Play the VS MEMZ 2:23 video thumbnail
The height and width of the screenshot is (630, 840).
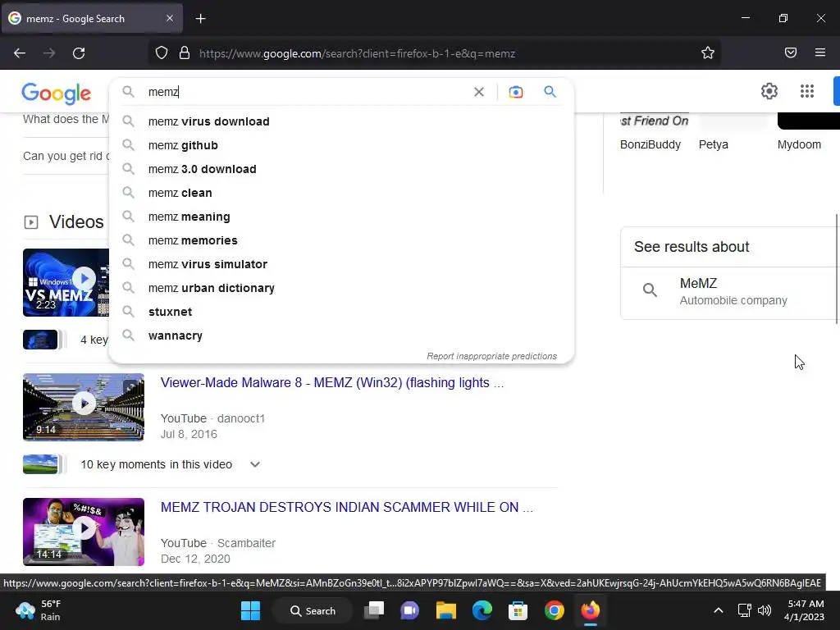coord(66,282)
